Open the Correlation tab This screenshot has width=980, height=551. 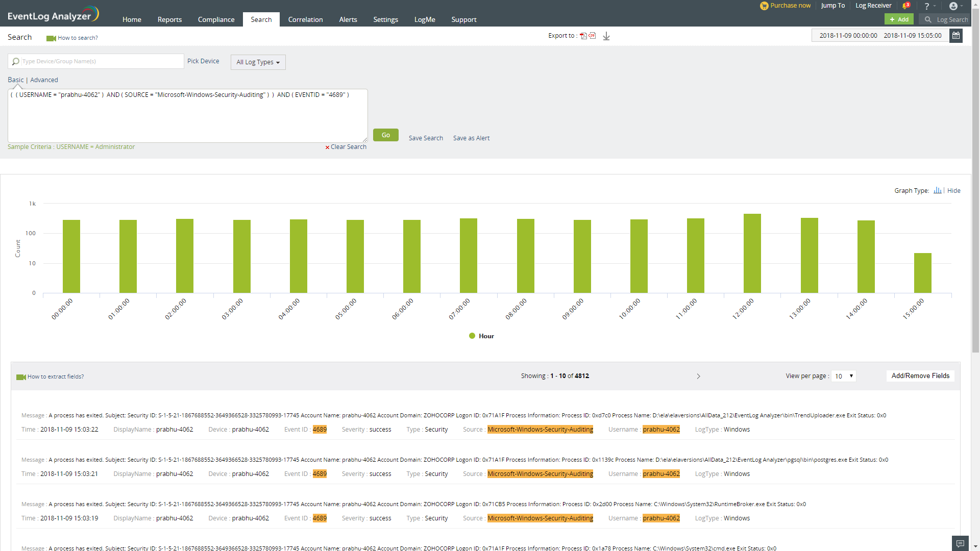pyautogui.click(x=305, y=19)
